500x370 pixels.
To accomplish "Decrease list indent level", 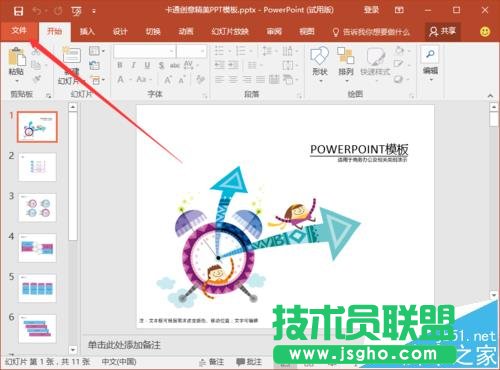I will [219, 65].
